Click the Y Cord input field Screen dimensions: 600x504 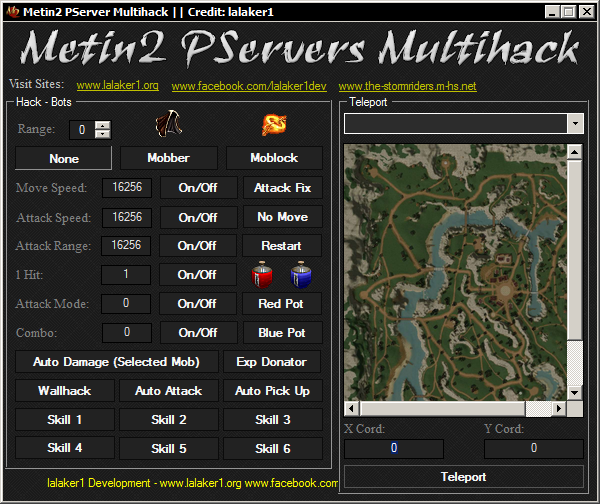[x=534, y=448]
